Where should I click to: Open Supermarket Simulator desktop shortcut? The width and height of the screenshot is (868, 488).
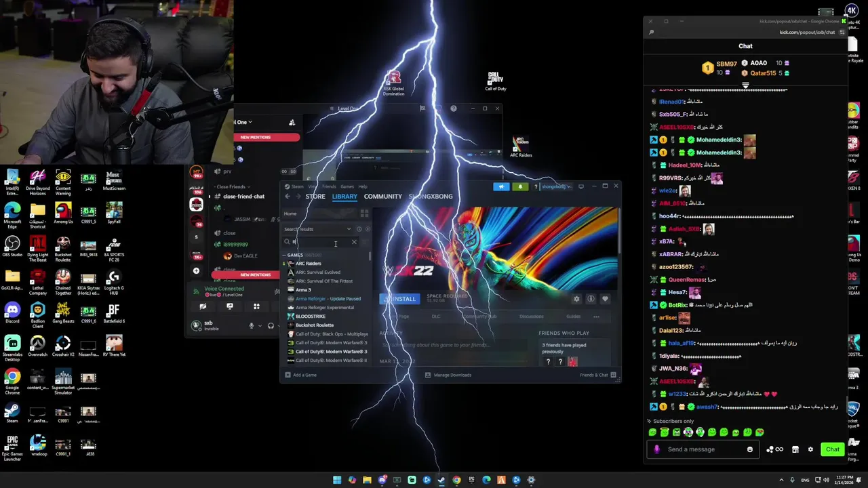click(x=63, y=382)
